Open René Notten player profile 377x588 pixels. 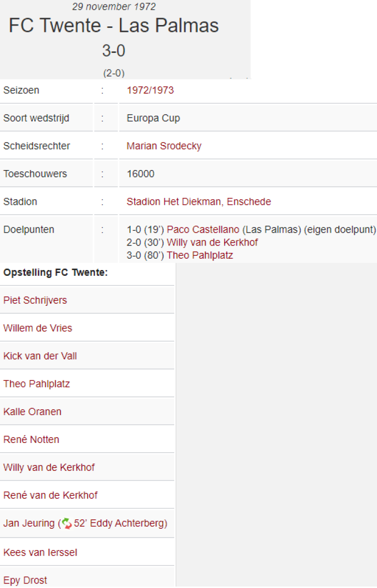[x=31, y=440]
